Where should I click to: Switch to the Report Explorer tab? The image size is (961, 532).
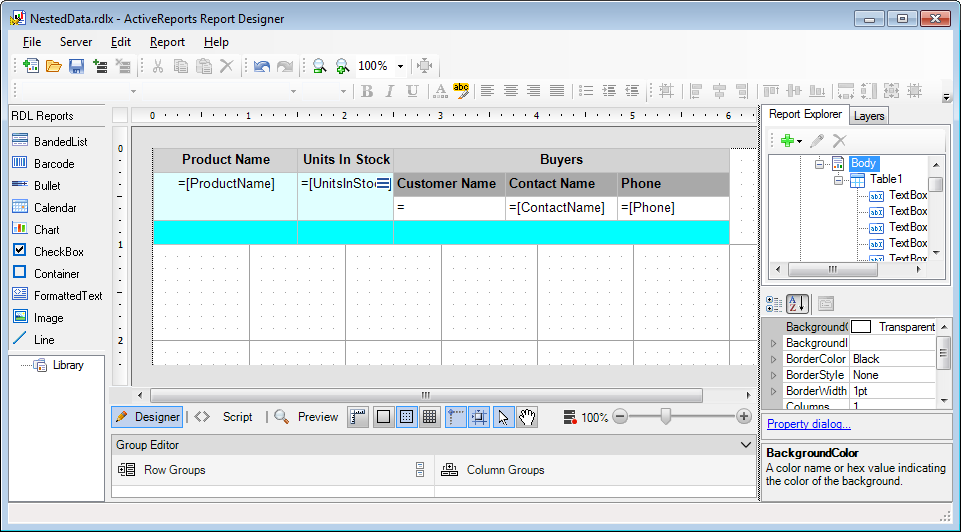[x=805, y=115]
